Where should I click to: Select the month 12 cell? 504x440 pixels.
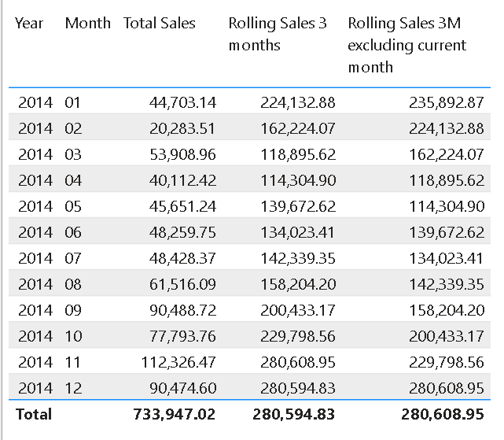click(x=73, y=388)
